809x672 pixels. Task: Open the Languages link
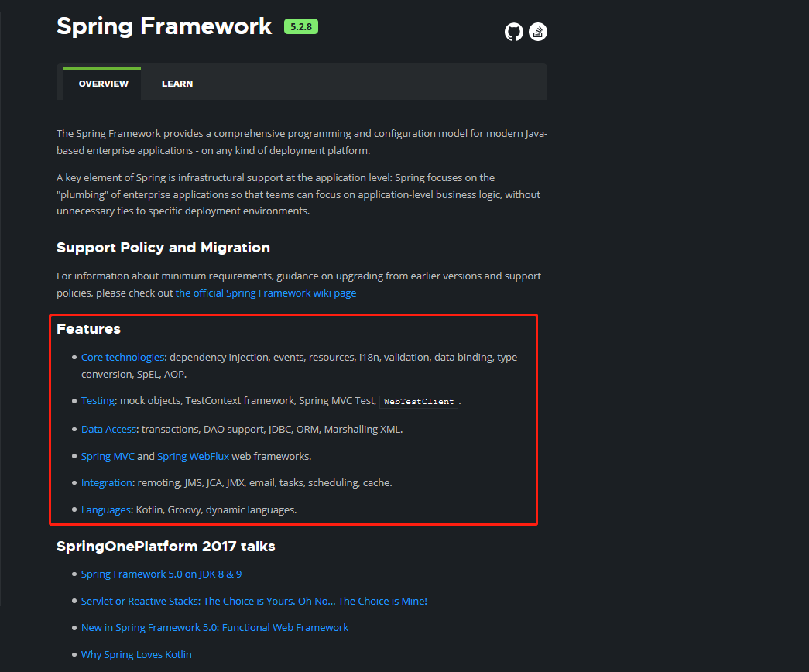tap(106, 510)
